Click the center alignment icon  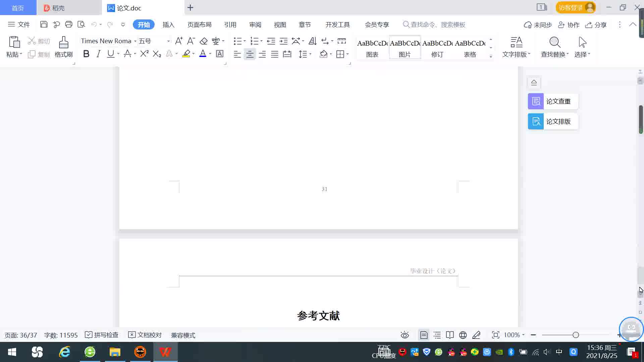pyautogui.click(x=250, y=54)
